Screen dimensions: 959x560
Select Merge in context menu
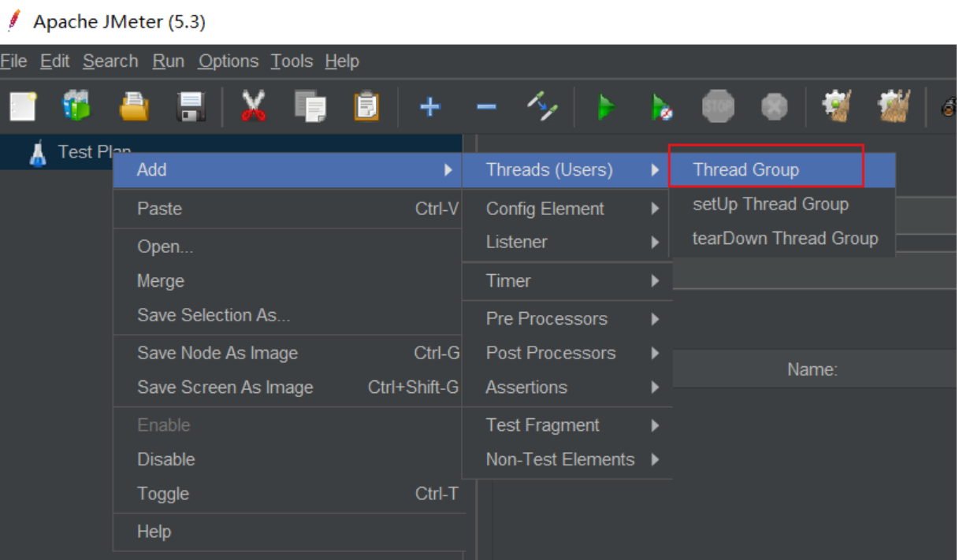click(x=288, y=281)
